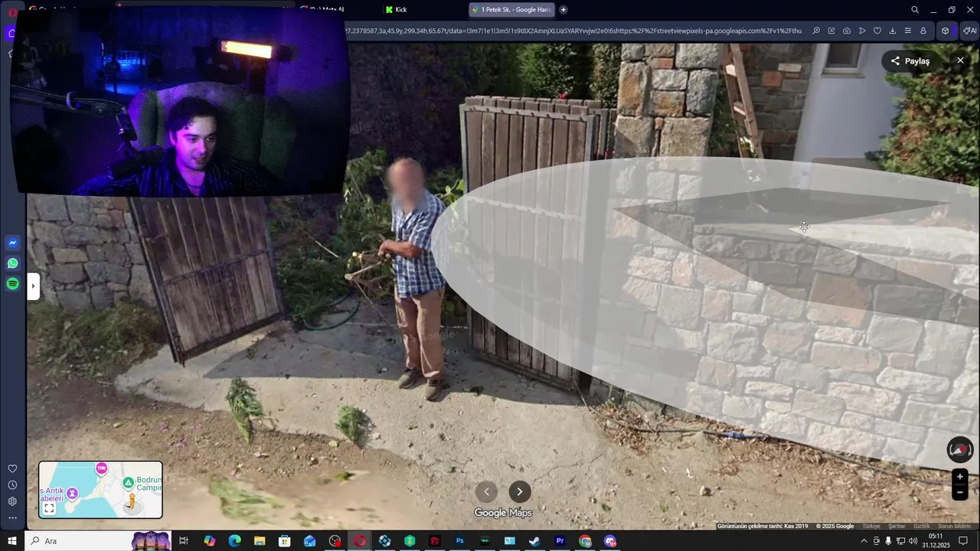Open Steam from the taskbar
Screen dimensions: 980x551
click(x=535, y=541)
